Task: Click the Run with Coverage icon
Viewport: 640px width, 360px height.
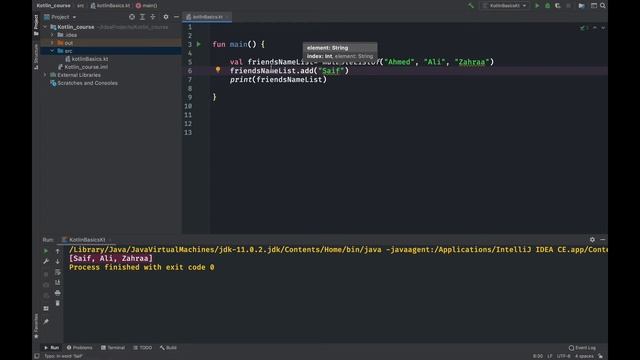Action: [558, 6]
